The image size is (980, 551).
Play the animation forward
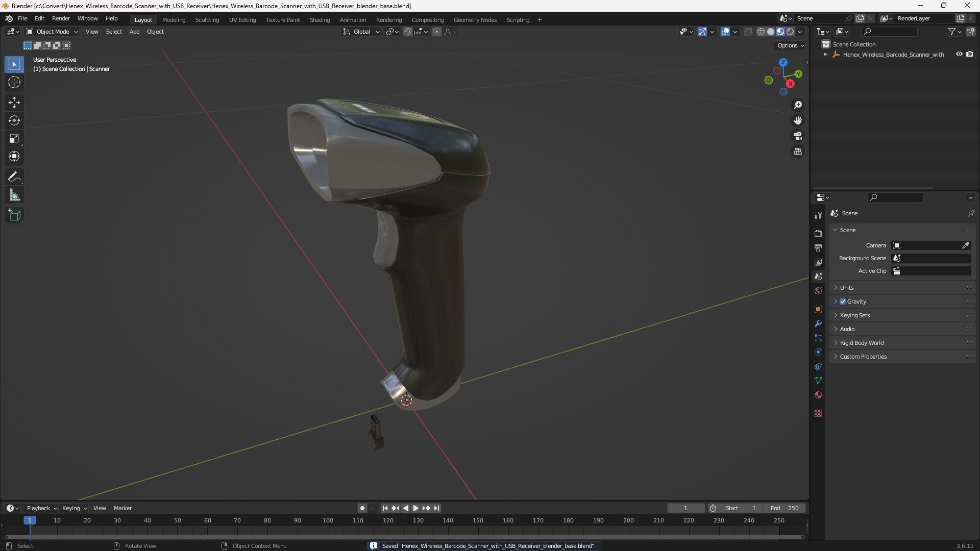pos(416,508)
